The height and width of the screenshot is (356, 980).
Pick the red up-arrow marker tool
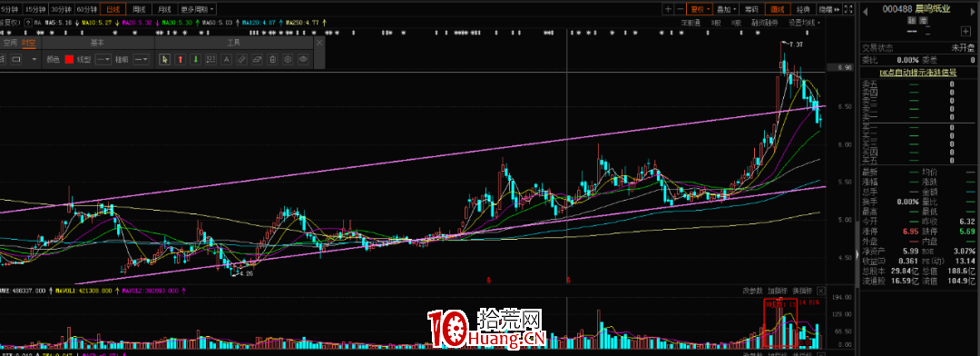click(181, 59)
